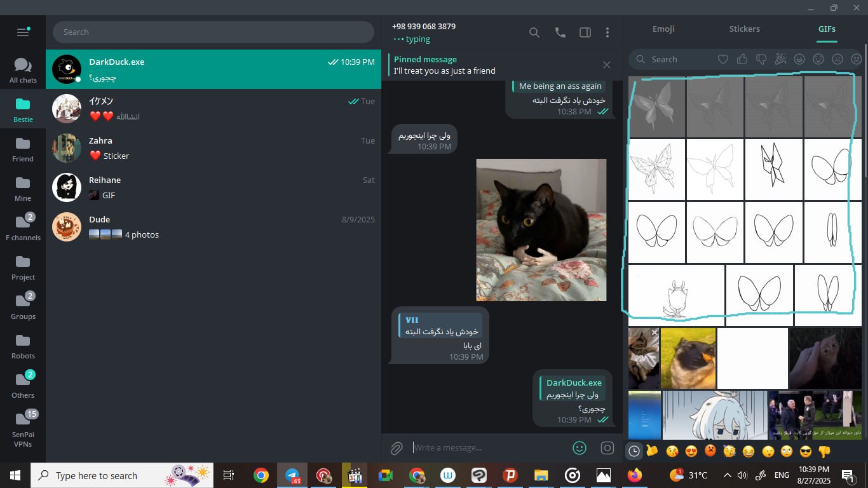Viewport: 868px width, 488px height.
Task: Open the F channels folder
Action: point(23,227)
